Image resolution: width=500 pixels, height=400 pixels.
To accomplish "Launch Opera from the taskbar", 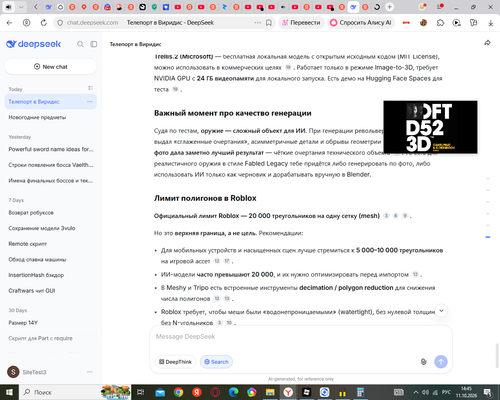I will click(215, 392).
